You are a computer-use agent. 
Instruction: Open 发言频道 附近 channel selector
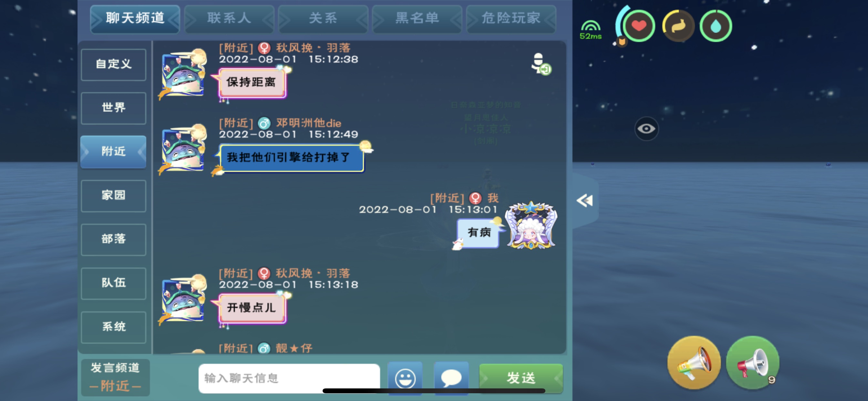[x=115, y=377]
